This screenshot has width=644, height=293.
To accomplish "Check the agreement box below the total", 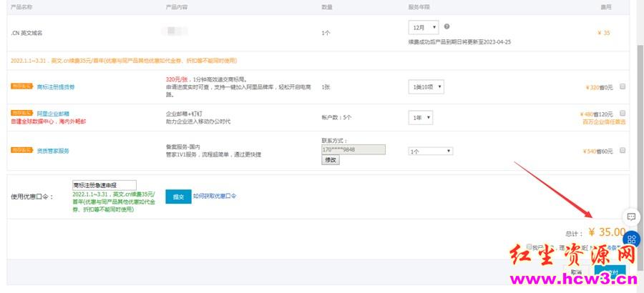I will click(529, 247).
